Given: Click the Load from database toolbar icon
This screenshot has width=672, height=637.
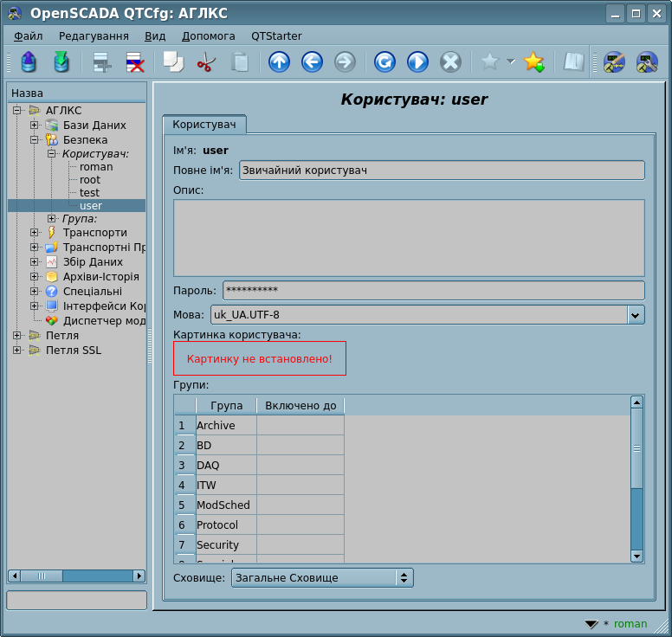Looking at the screenshot, I should 29,62.
